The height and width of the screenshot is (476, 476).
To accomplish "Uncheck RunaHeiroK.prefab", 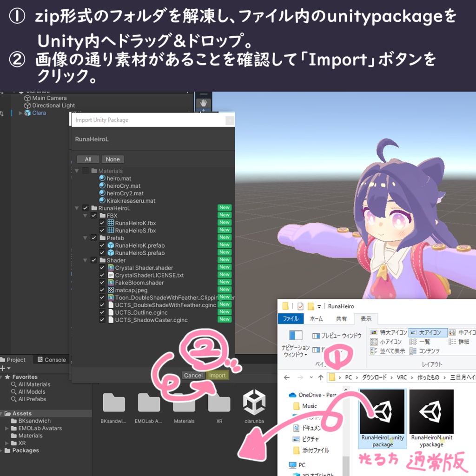I will [102, 245].
